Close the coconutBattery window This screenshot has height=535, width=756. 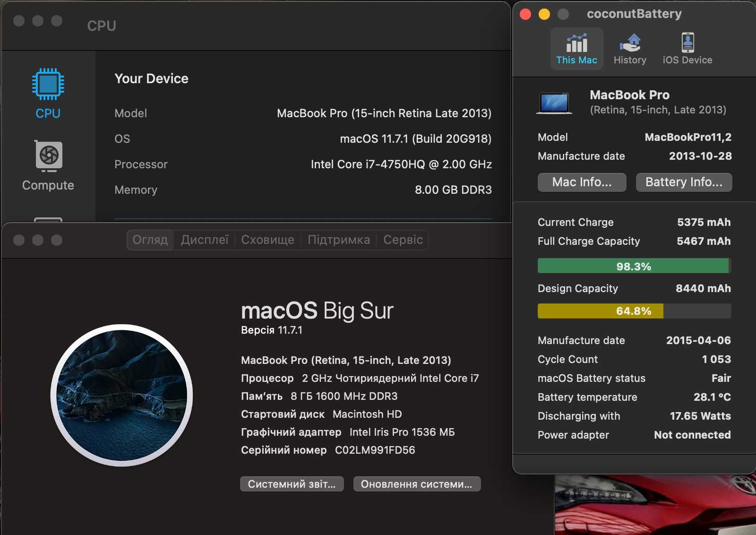[525, 14]
